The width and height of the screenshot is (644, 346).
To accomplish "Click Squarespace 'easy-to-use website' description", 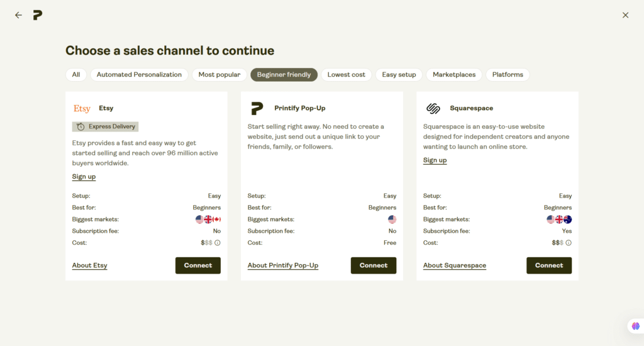I will coord(496,137).
